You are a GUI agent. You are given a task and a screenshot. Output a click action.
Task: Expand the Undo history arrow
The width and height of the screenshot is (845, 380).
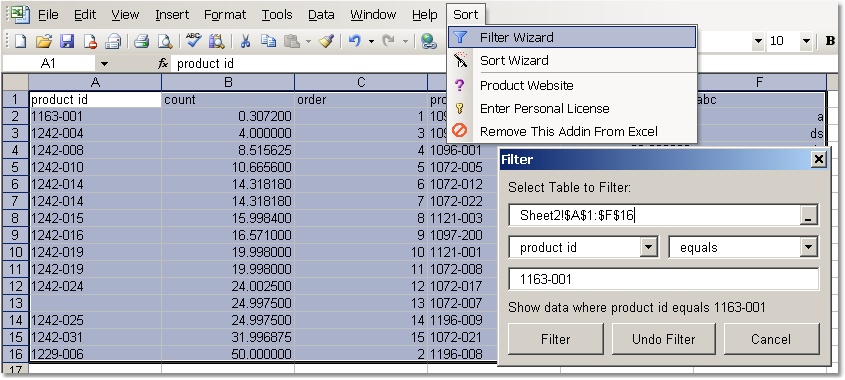371,42
